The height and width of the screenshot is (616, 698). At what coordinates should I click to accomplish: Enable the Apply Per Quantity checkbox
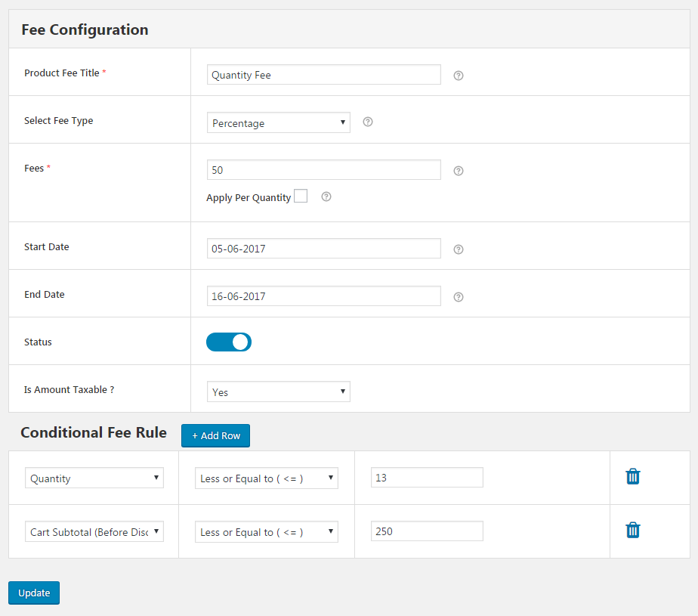click(x=301, y=197)
